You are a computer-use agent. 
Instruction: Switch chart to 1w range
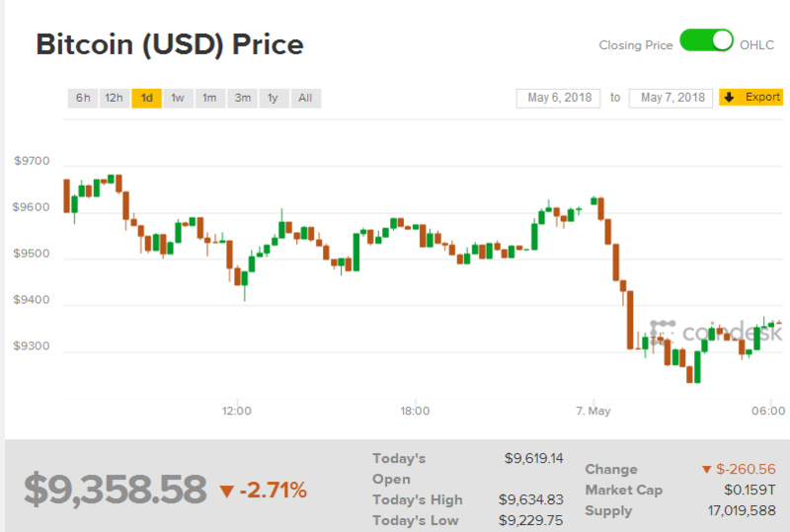177,98
